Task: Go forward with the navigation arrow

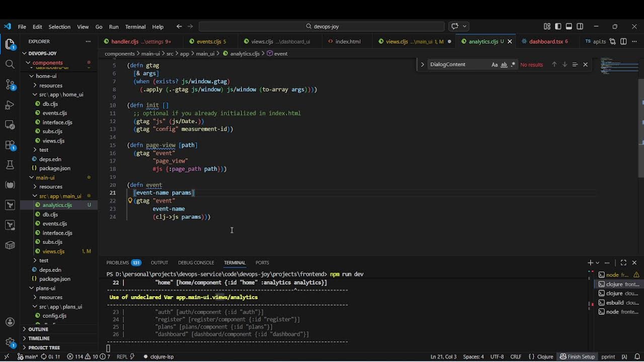Action: click(190, 27)
